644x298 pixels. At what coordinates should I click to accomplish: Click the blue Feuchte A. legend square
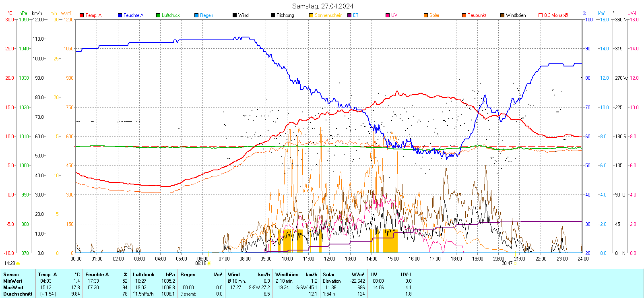tap(120, 15)
